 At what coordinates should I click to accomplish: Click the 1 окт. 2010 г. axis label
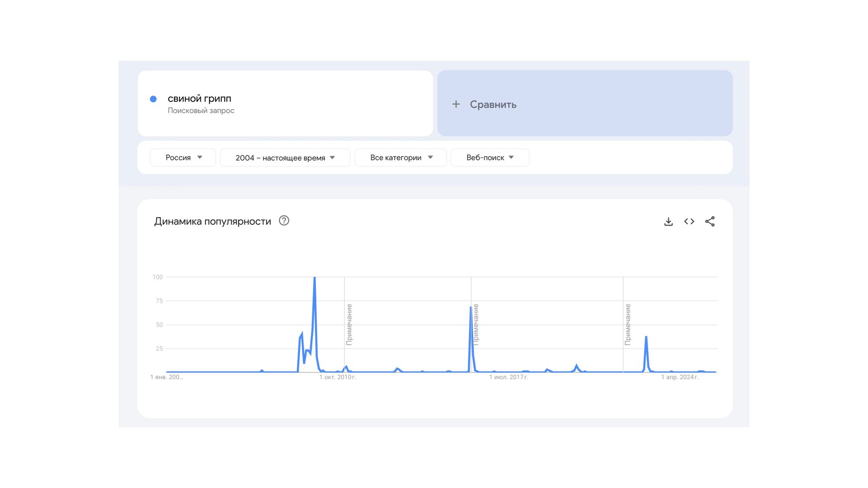[x=338, y=377]
